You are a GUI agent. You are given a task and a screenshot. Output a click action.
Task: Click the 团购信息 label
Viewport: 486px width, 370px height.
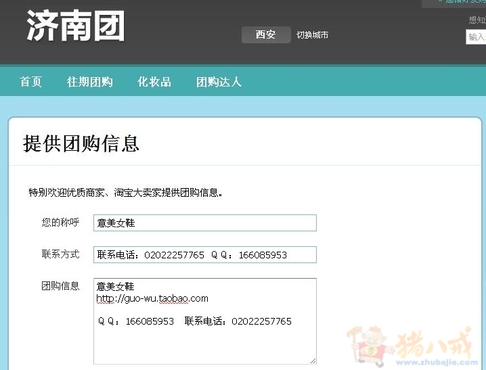(60, 286)
